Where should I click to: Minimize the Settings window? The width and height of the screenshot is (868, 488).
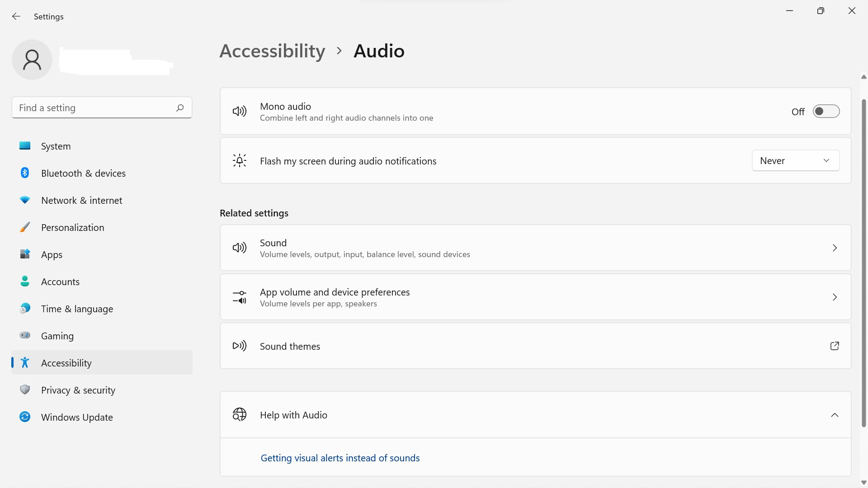click(x=790, y=10)
